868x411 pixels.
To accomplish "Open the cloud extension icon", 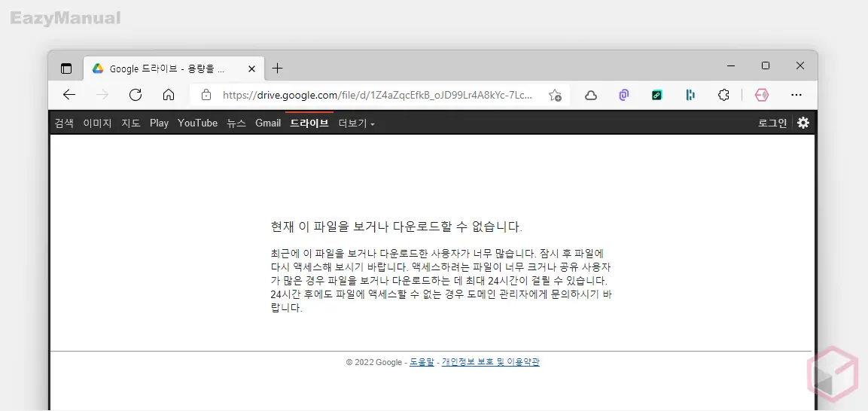I will coord(591,95).
